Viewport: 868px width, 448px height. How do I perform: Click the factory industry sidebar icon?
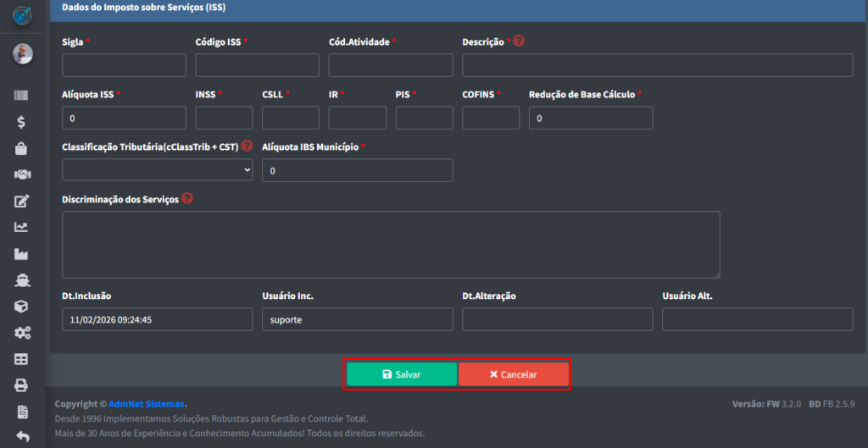[x=22, y=253]
